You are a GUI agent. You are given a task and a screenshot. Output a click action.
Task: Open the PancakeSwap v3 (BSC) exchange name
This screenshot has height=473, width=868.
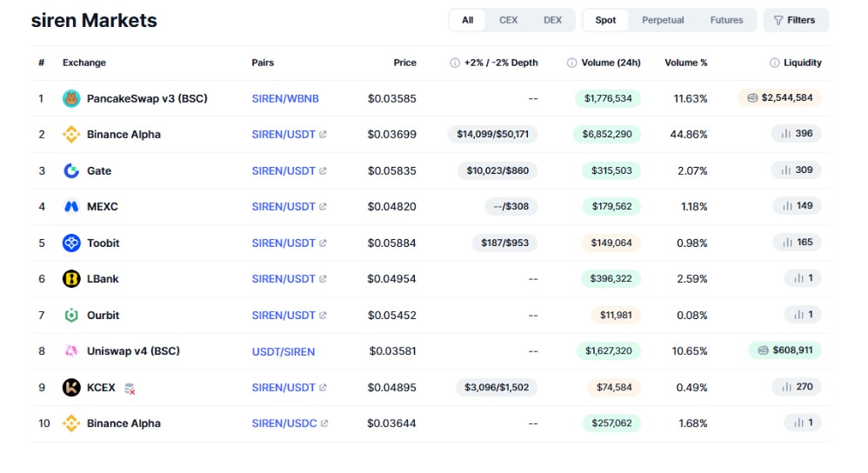click(x=147, y=98)
